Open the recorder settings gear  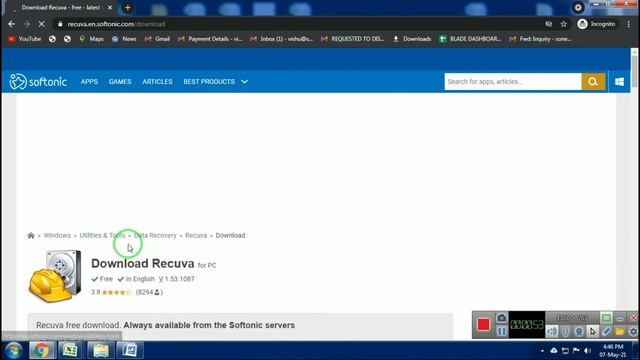(633, 331)
